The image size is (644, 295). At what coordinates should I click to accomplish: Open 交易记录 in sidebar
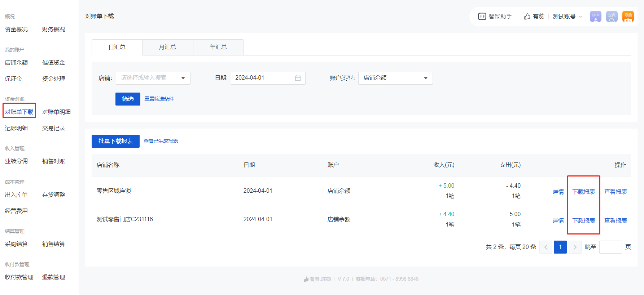tap(53, 128)
